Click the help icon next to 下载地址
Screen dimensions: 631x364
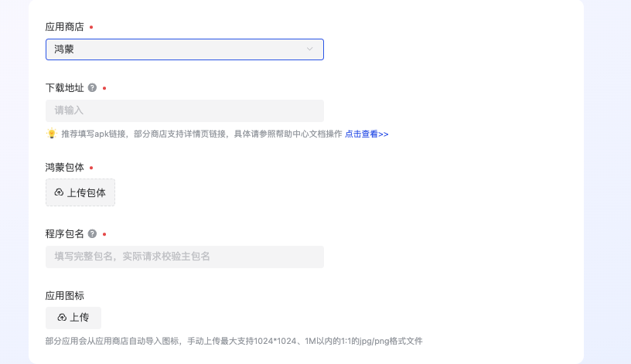pos(92,87)
